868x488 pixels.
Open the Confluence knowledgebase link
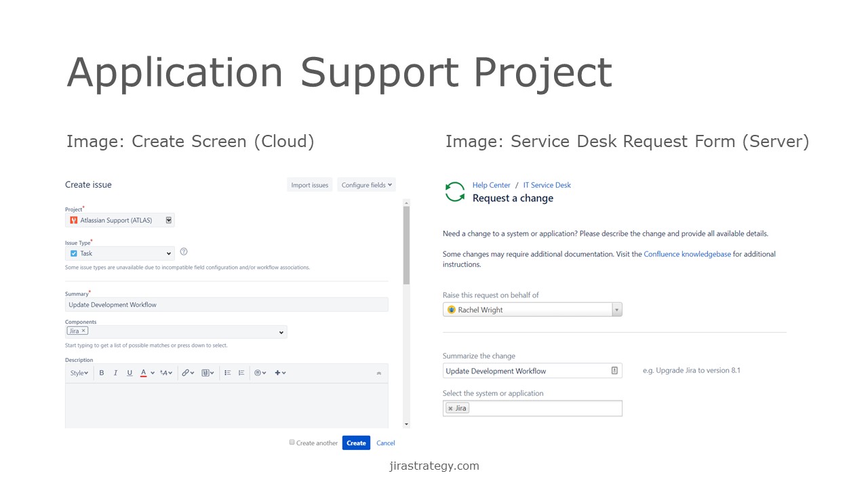pyautogui.click(x=688, y=254)
